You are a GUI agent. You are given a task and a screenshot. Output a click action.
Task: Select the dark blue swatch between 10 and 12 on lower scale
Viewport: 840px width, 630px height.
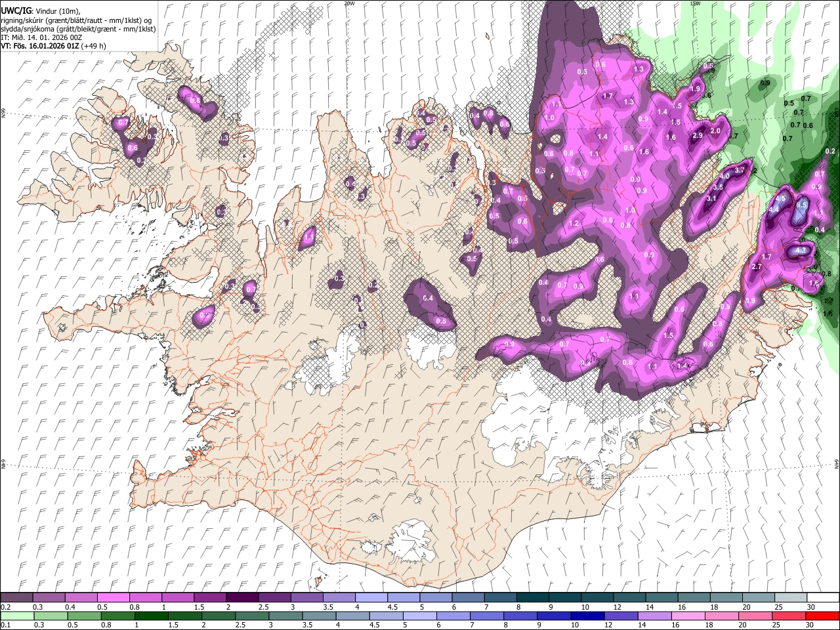(x=587, y=616)
